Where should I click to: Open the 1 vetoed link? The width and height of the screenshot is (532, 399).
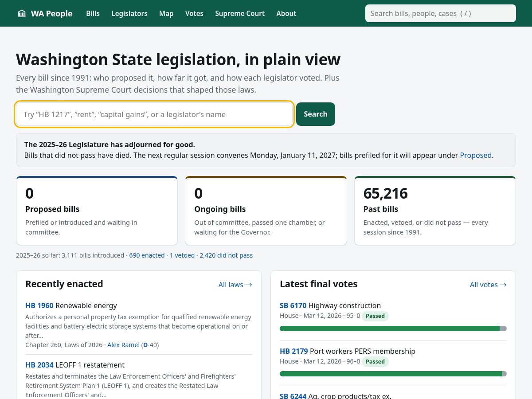pyautogui.click(x=182, y=255)
